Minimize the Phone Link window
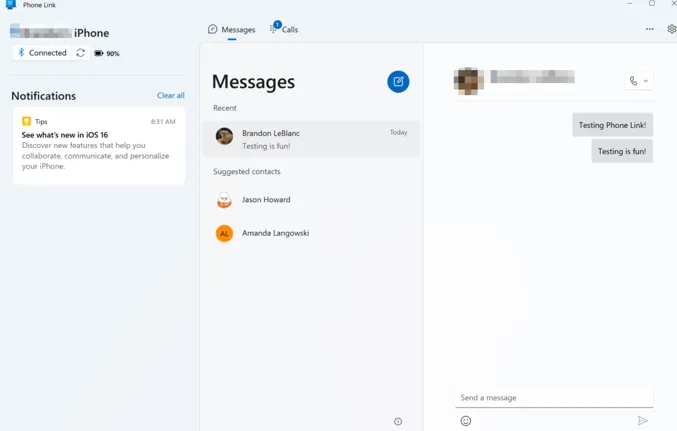 click(630, 3)
